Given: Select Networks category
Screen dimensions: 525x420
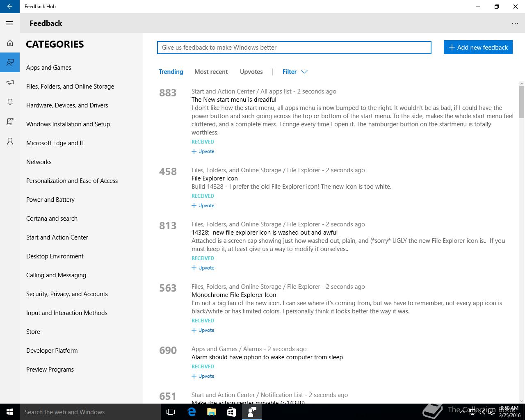Looking at the screenshot, I should 39,162.
